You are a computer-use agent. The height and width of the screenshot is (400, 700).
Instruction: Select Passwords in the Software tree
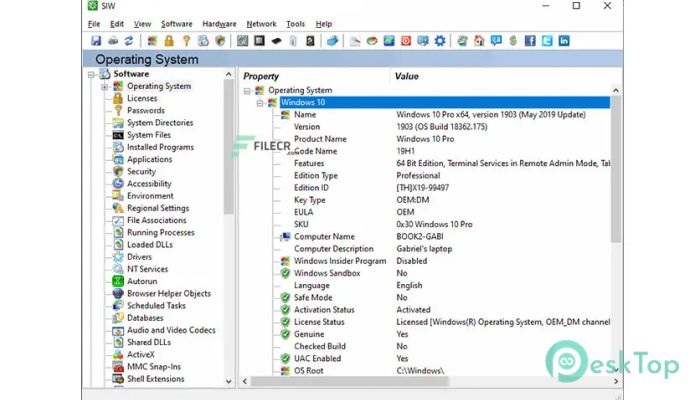click(146, 110)
